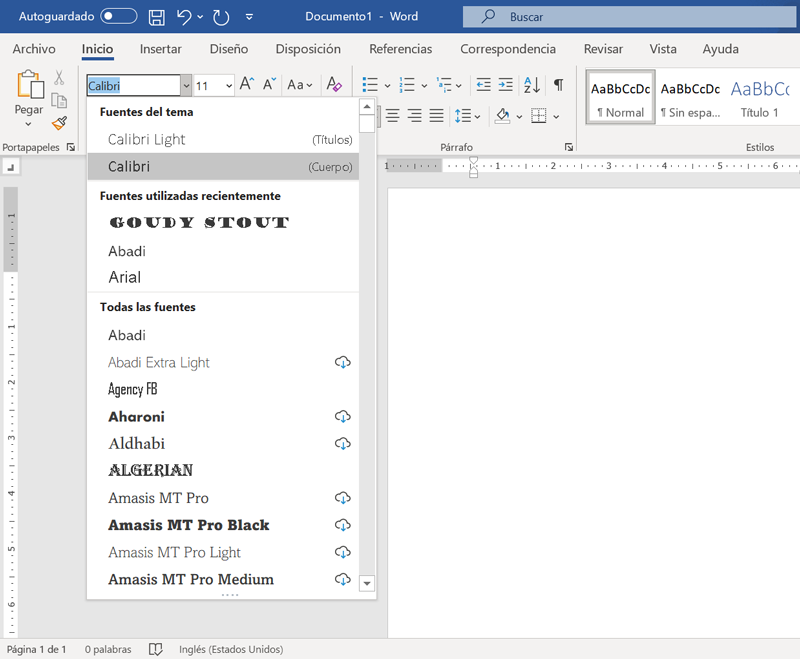Image resolution: width=800 pixels, height=659 pixels.
Task: Activate the Format Painter brush
Action: click(x=59, y=123)
